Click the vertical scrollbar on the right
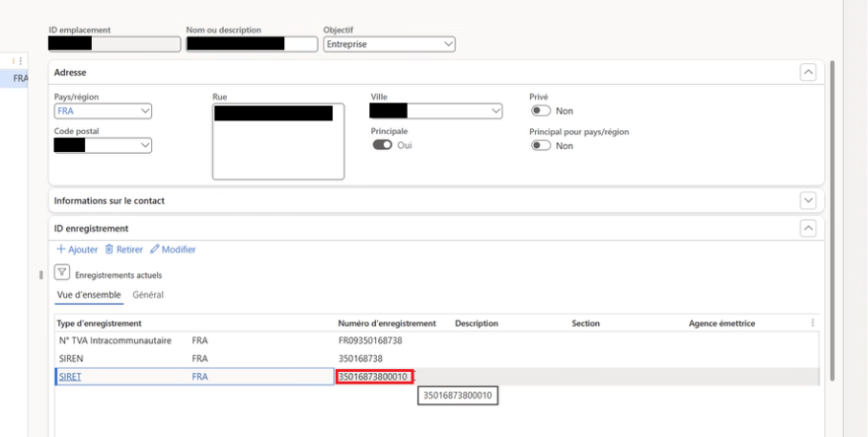Viewport: 868px width, 437px height. pyautogui.click(x=832, y=220)
